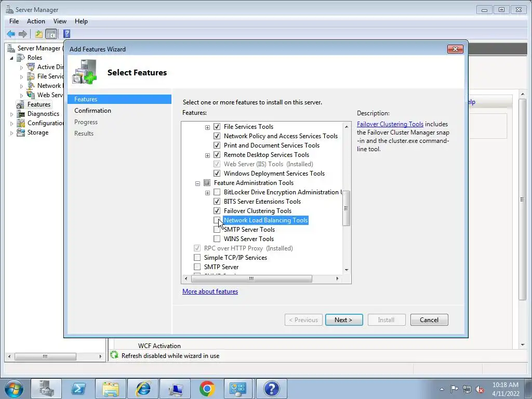Click the Forward arrow toolbar icon
Image resolution: width=532 pixels, height=399 pixels.
coord(23,34)
